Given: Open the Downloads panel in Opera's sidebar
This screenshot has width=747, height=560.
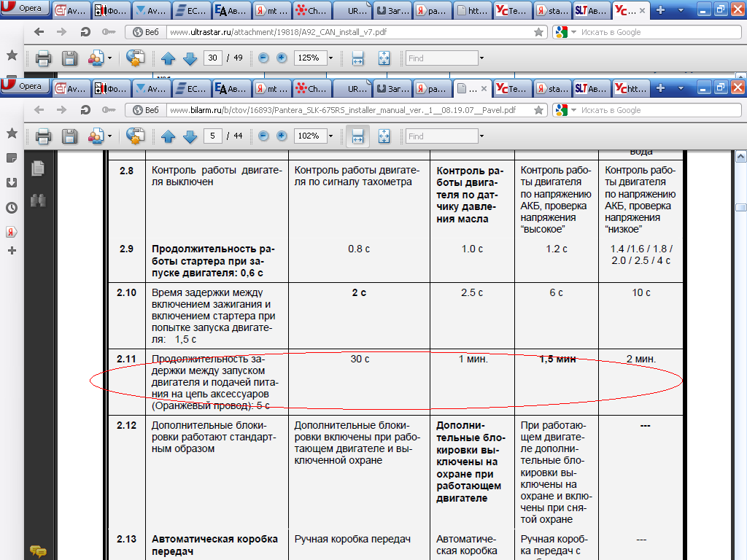Looking at the screenshot, I should click(12, 182).
